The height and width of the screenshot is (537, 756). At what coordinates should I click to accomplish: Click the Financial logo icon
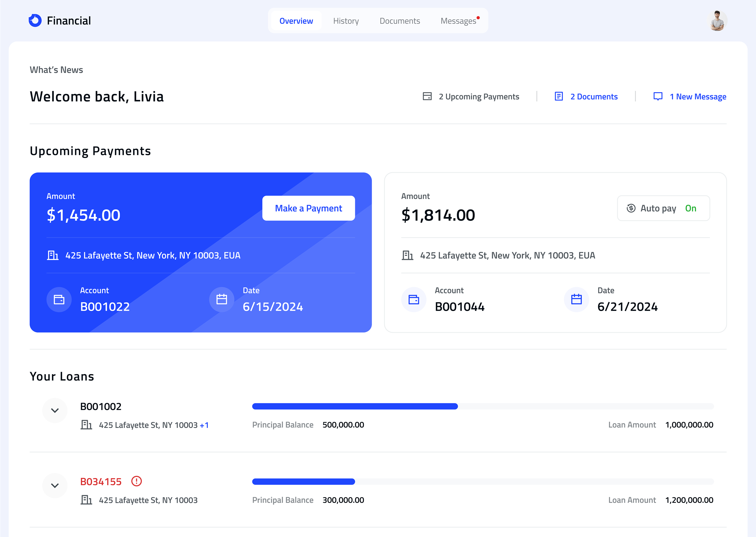point(35,21)
